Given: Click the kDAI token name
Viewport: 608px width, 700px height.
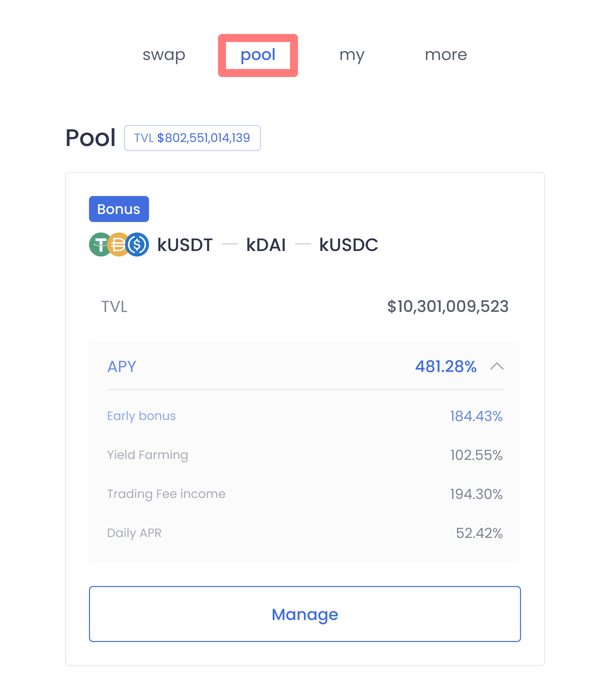Looking at the screenshot, I should [266, 245].
